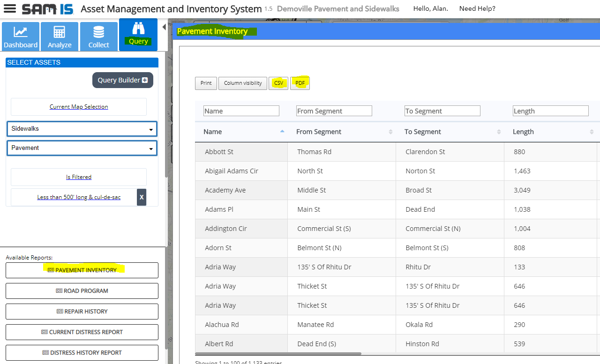Open the Analyze calculator icon tab
600x364 pixels.
(60, 37)
